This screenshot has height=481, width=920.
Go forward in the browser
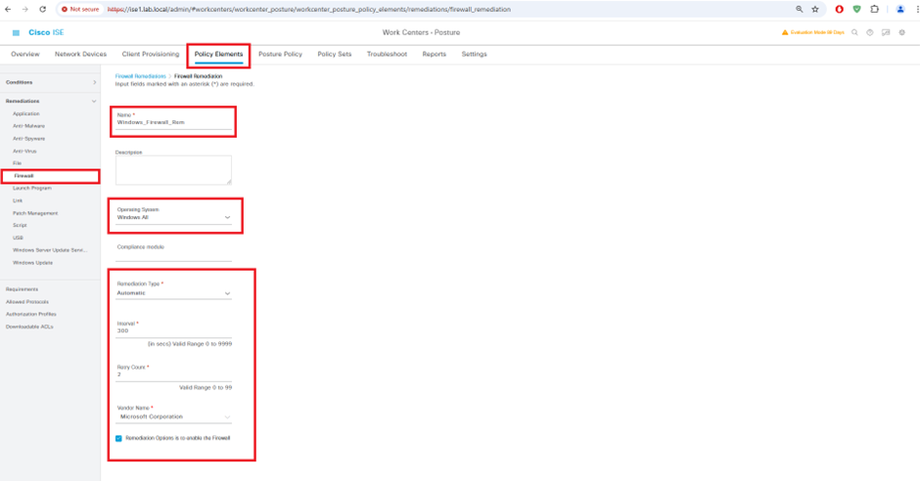click(25, 9)
